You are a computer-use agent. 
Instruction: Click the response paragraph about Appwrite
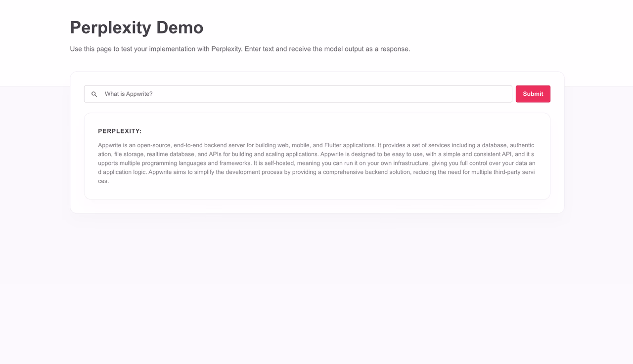coord(317,163)
